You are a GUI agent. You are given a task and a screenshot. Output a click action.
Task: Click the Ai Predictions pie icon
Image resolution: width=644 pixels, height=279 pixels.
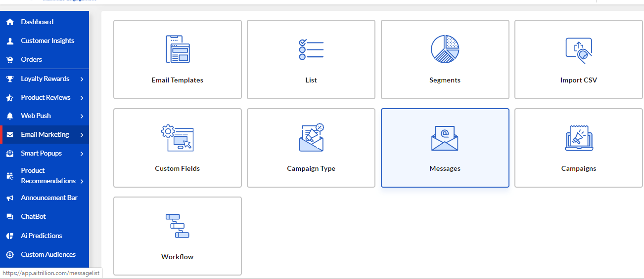[10, 236]
